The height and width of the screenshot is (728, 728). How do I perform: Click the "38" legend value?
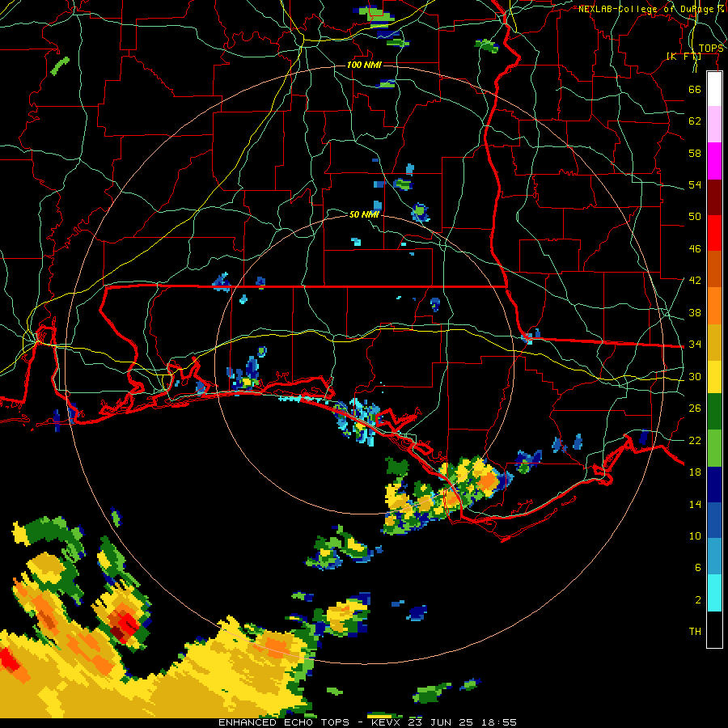pos(695,312)
